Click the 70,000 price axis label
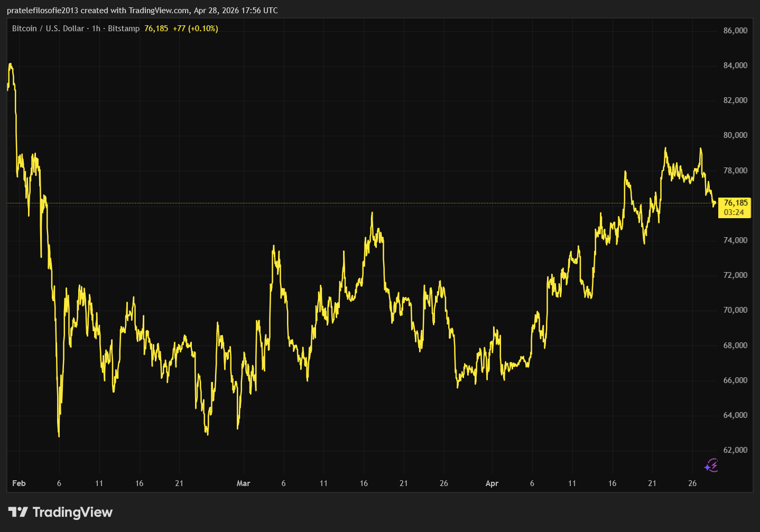Screen dimensions: 760x532 coord(735,310)
